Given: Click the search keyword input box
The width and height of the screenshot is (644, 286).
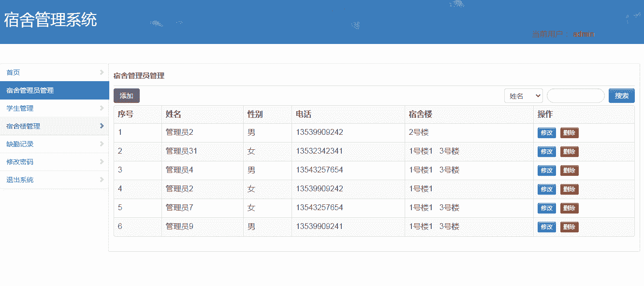Looking at the screenshot, I should tap(575, 96).
